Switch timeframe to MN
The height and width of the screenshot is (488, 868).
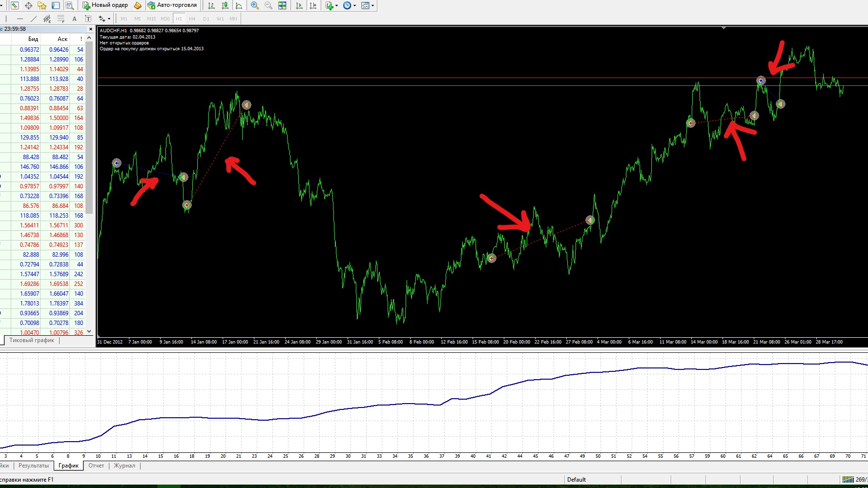(x=233, y=19)
